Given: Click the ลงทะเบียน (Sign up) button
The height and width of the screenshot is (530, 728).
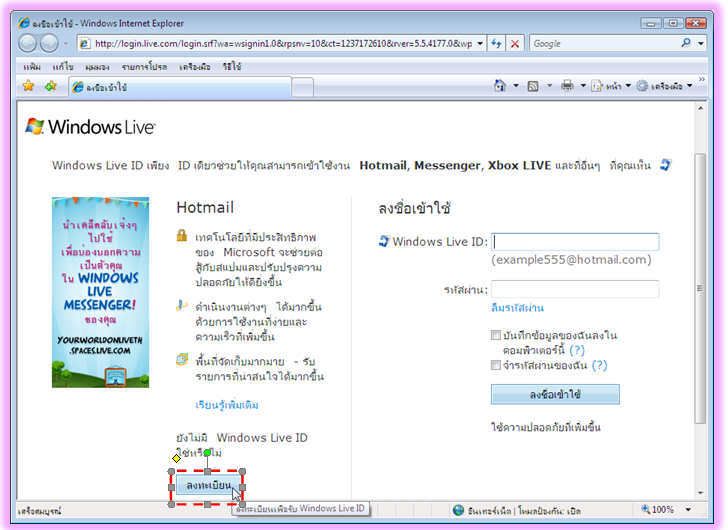Looking at the screenshot, I should pyautogui.click(x=208, y=485).
